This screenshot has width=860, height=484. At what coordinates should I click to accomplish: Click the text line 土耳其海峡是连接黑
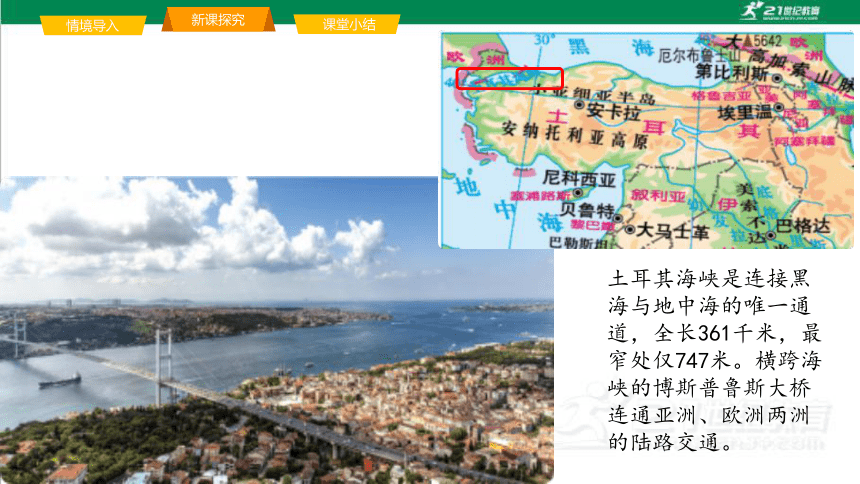pyautogui.click(x=709, y=279)
